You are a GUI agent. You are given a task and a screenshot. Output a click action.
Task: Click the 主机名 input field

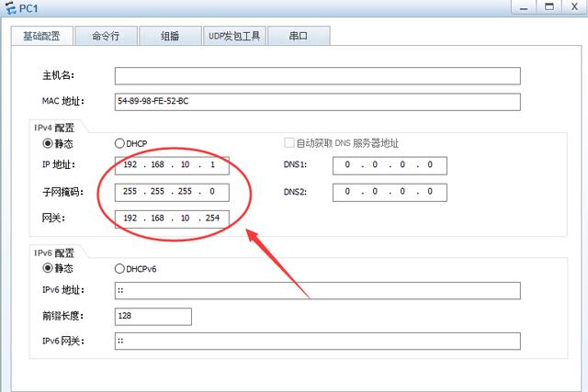pos(317,76)
